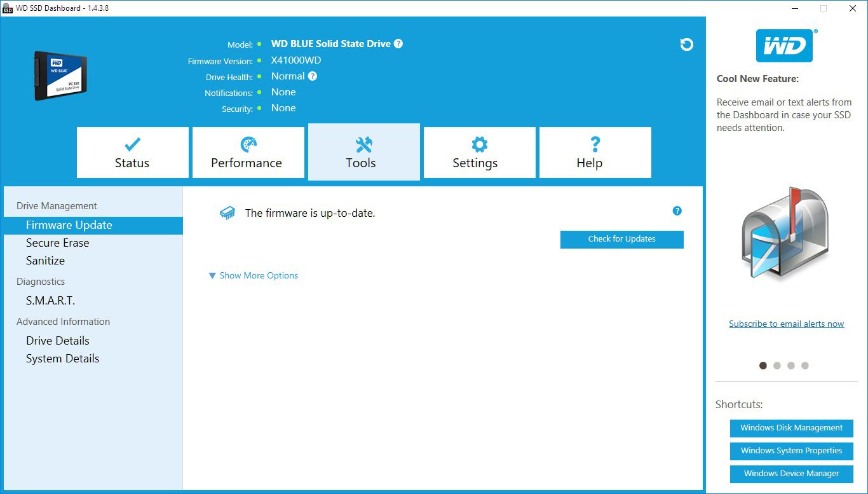Switch to the Performance tab
The height and width of the screenshot is (494, 868).
[248, 153]
